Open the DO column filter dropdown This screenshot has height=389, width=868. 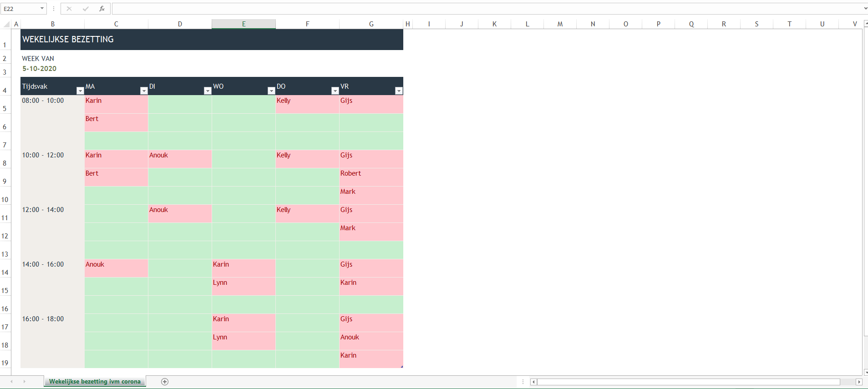coord(335,91)
